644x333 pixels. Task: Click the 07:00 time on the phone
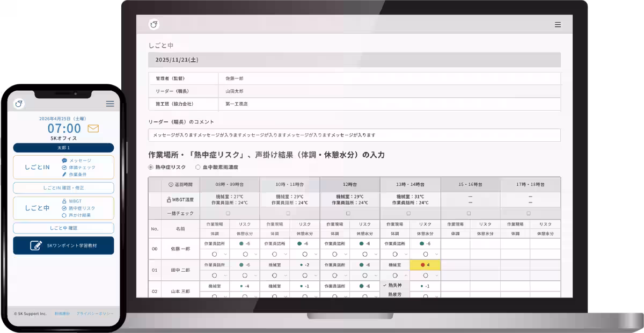[64, 128]
